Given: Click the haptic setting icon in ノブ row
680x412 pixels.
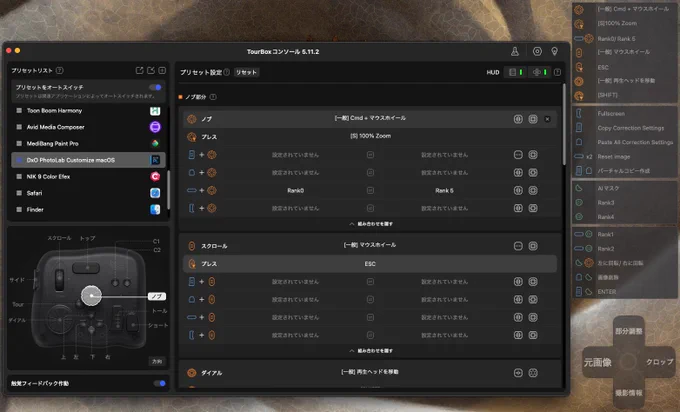Looking at the screenshot, I should [518, 119].
